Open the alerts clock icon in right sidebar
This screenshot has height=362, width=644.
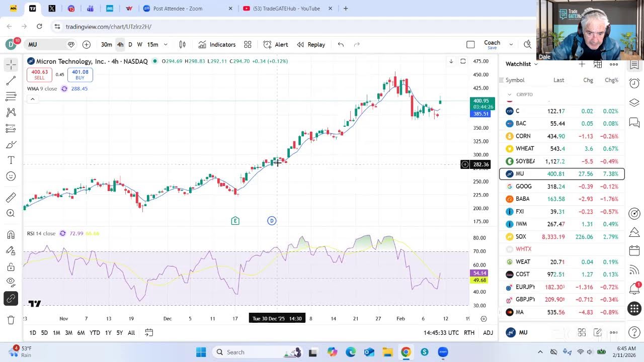point(634,83)
